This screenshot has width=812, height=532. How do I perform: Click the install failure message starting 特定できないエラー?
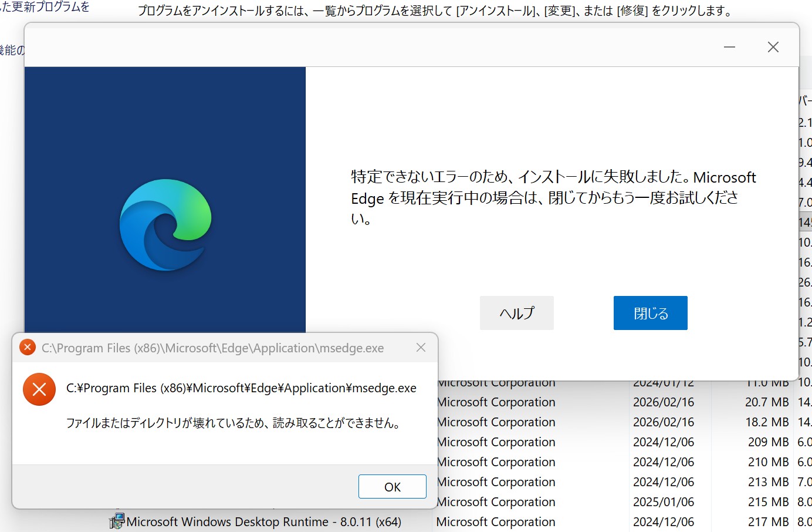coord(553,198)
